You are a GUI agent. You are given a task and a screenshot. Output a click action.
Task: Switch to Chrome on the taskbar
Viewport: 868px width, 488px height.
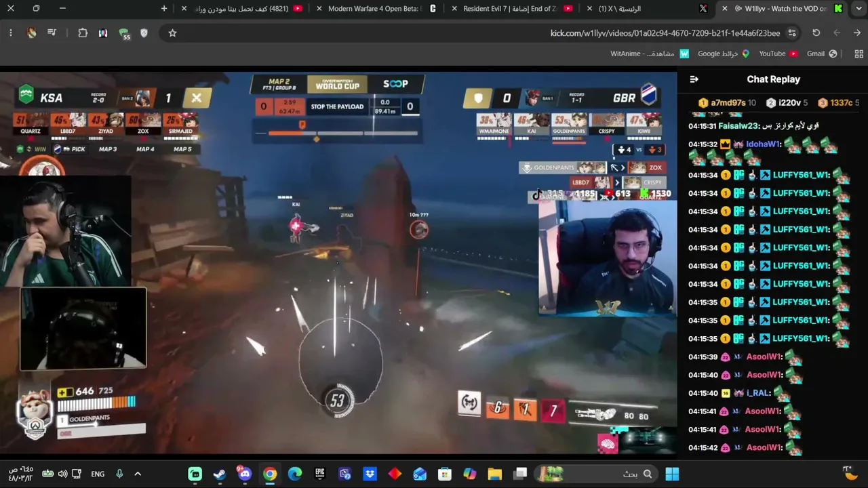point(270,474)
